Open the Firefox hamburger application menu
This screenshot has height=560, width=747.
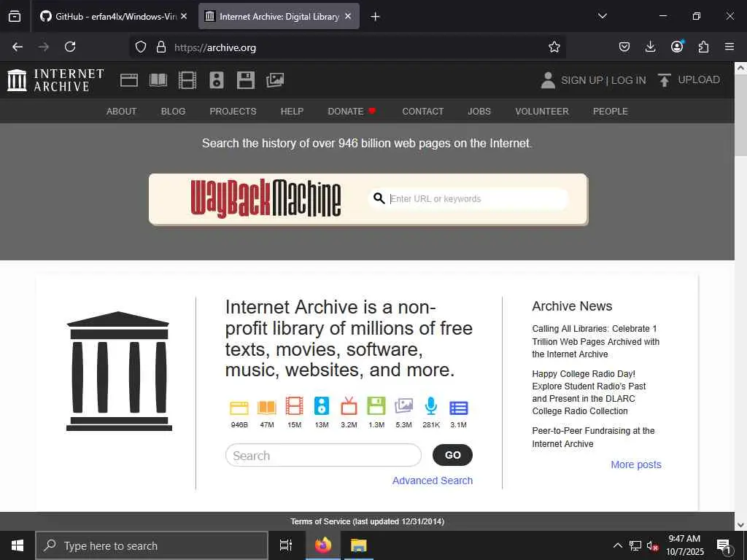pos(729,47)
